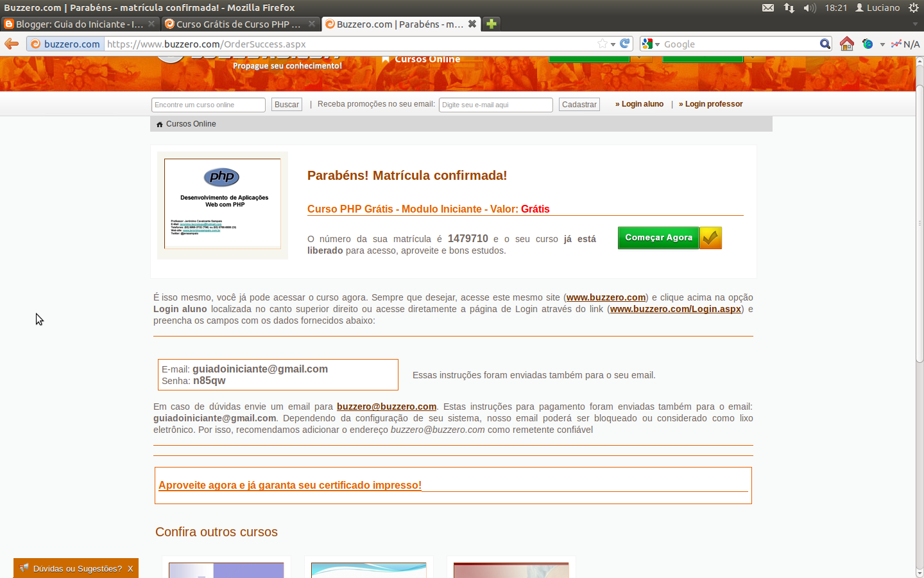Open the Curso PHP Grátis Modulo Iniciante link
The height and width of the screenshot is (578, 924).
click(x=429, y=209)
